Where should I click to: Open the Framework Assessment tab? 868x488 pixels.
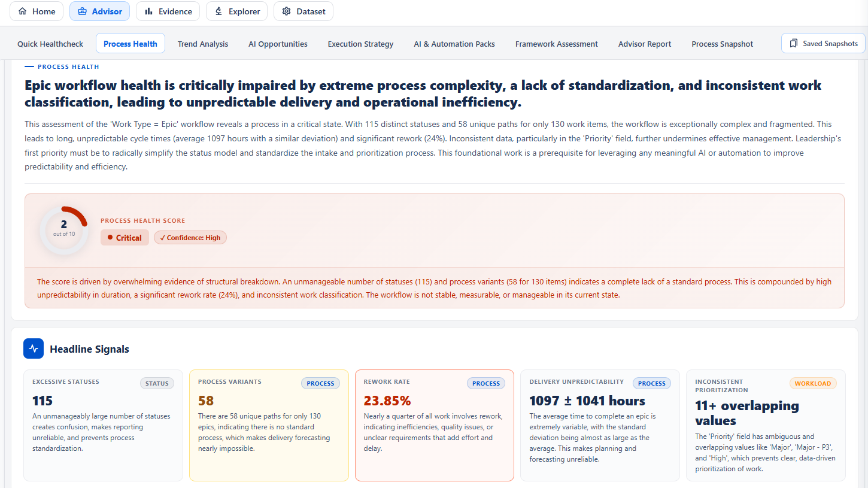[x=556, y=43]
